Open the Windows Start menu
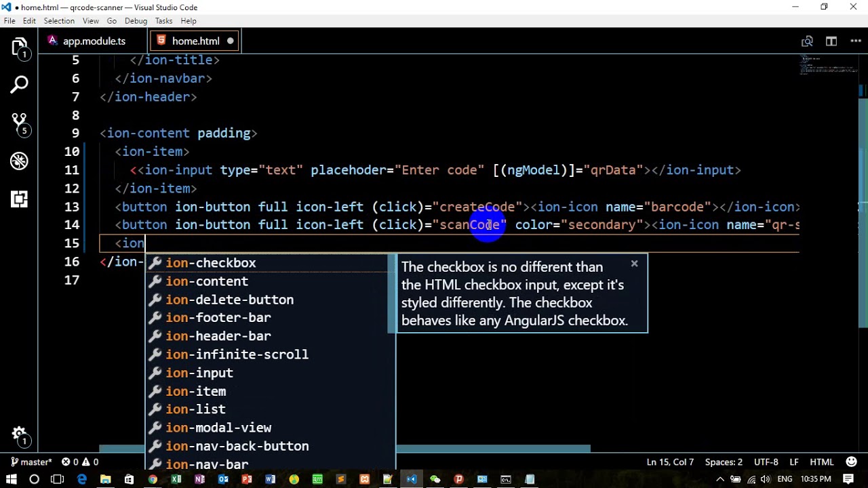868x488 pixels. pyautogui.click(x=11, y=479)
